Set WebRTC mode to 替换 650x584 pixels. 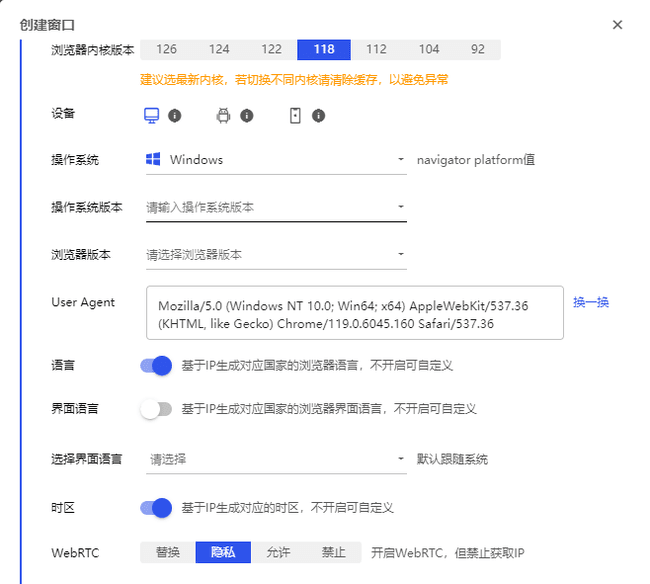point(168,552)
